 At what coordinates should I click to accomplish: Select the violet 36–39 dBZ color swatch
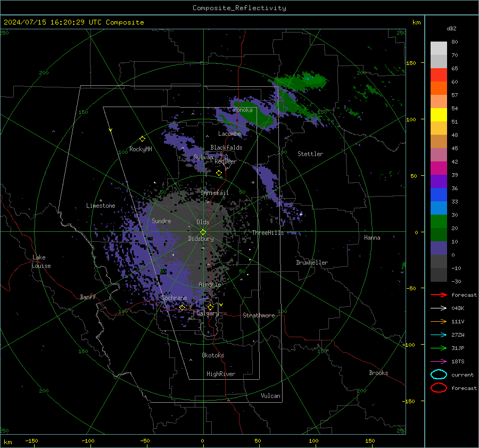coord(439,181)
